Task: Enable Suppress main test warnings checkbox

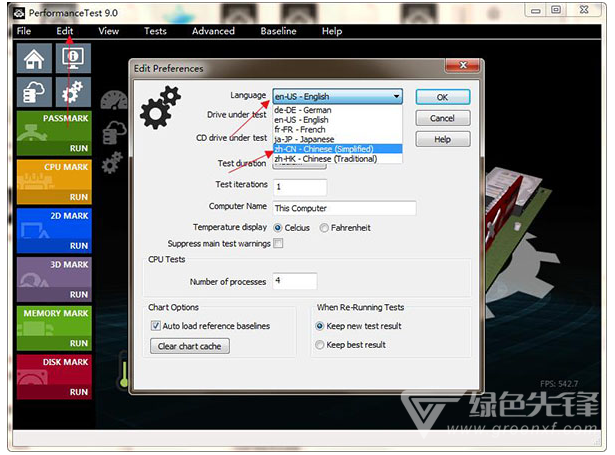Action: [278, 244]
